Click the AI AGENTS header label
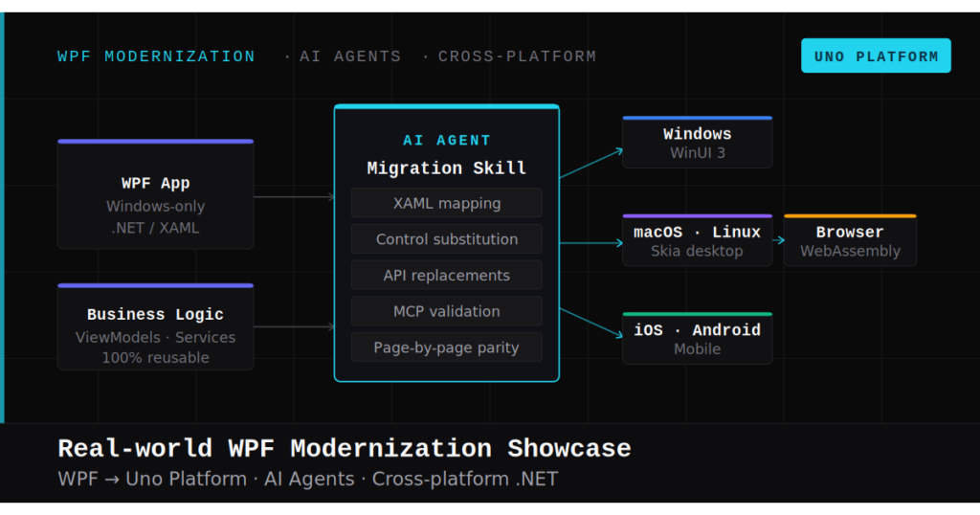Image resolution: width=980 pixels, height=515 pixels. click(x=350, y=56)
